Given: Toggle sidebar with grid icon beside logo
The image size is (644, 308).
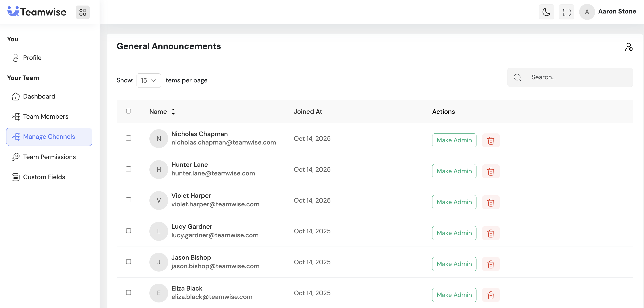Looking at the screenshot, I should [83, 12].
